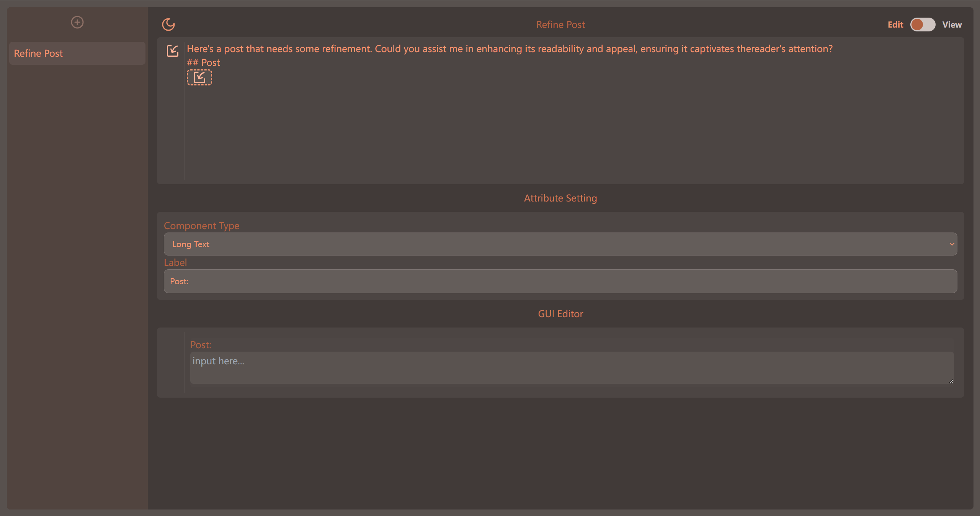Toggle dark mode with the moon icon
This screenshot has height=516, width=980.
(x=168, y=25)
